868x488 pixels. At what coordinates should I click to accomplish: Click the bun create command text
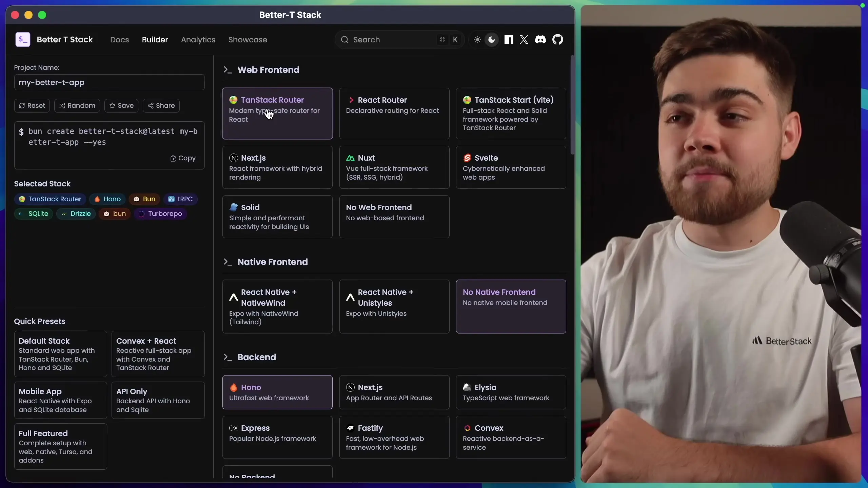click(x=113, y=137)
